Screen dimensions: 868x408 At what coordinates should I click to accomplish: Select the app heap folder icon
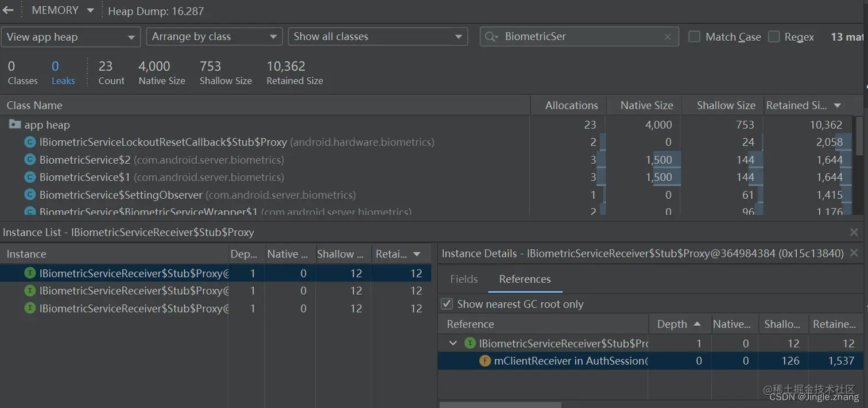(x=15, y=125)
